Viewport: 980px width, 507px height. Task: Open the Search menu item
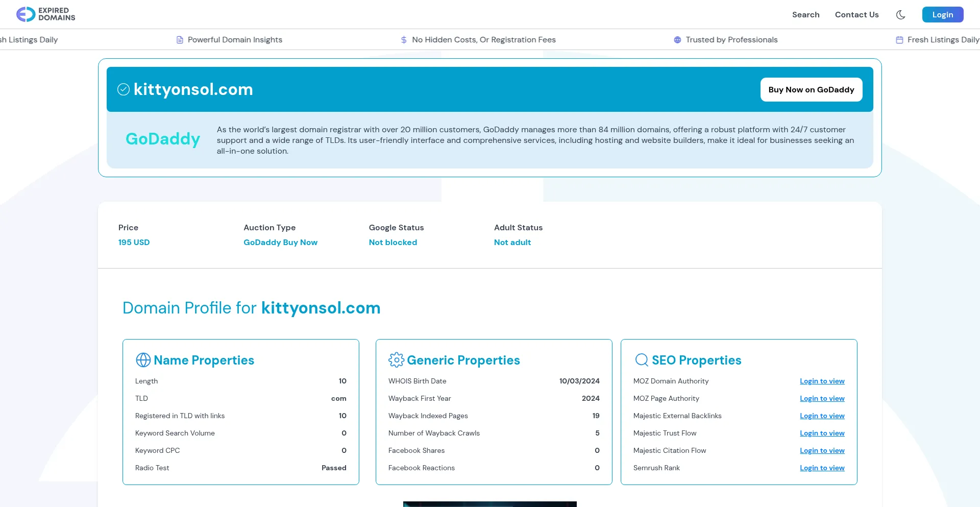tap(805, 14)
